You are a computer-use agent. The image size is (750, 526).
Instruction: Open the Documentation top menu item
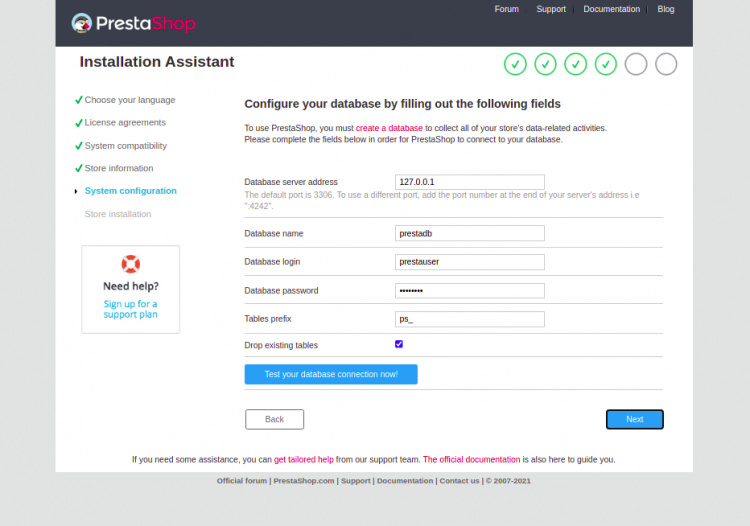pos(611,9)
